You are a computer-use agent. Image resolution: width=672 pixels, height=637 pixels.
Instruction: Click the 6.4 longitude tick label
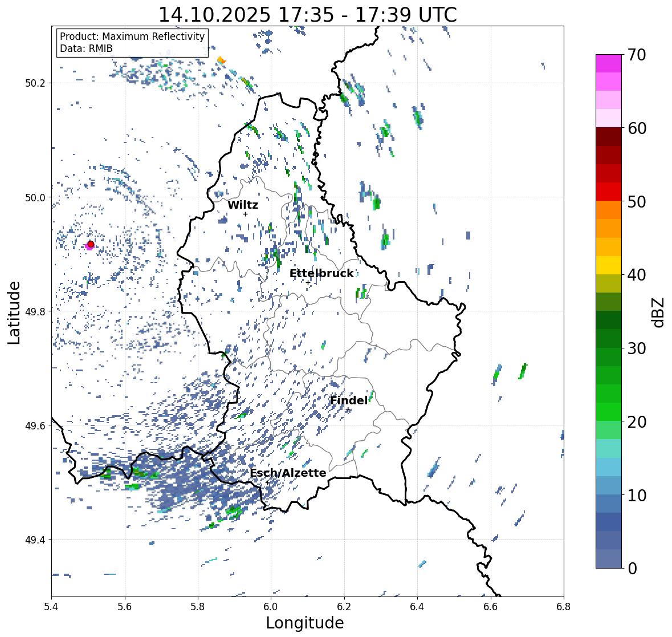[x=417, y=606]
